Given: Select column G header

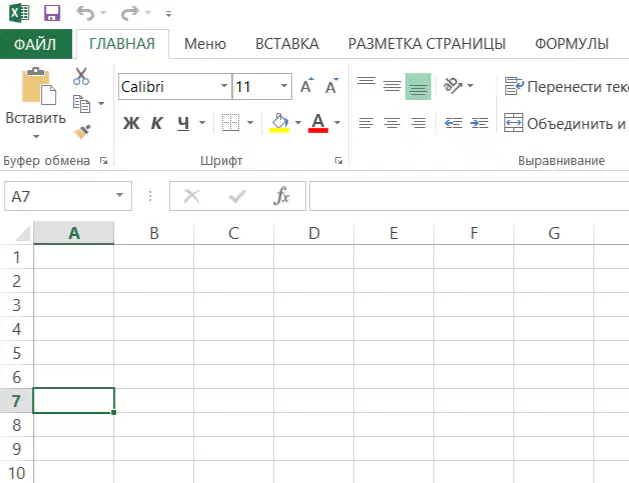Looking at the screenshot, I should pyautogui.click(x=554, y=233).
